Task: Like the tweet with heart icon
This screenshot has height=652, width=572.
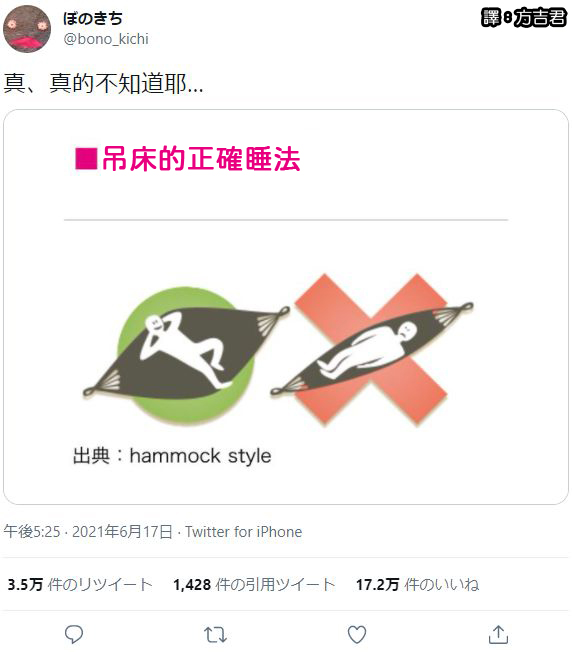Action: click(357, 635)
